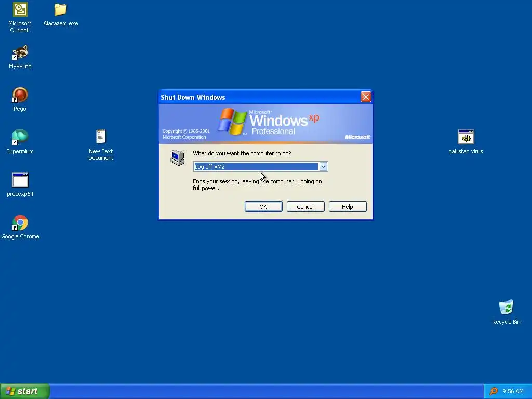Click the 9:56 AM taskbar clock
The image size is (532, 399).
pos(513,391)
